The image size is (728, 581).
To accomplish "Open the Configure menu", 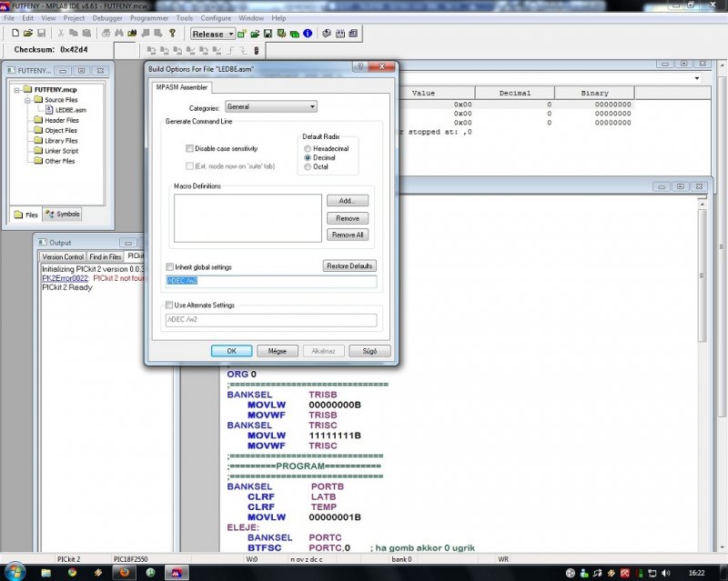I will 216,18.
